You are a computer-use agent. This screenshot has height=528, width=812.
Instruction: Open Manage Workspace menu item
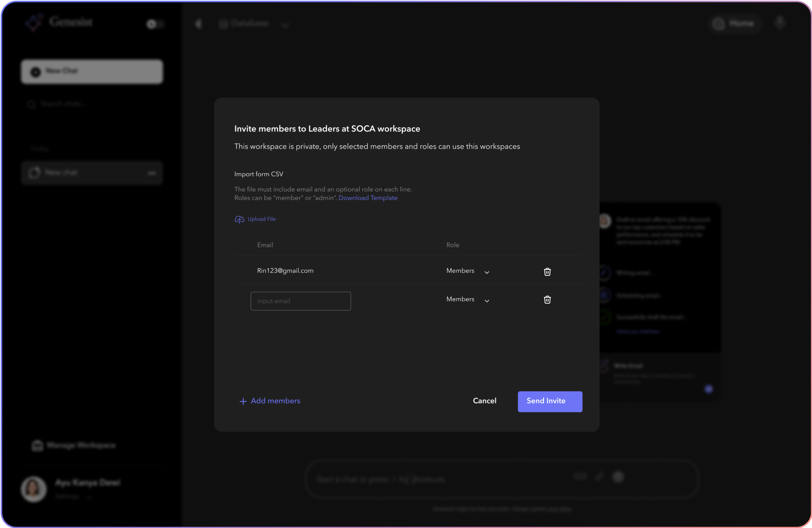81,445
